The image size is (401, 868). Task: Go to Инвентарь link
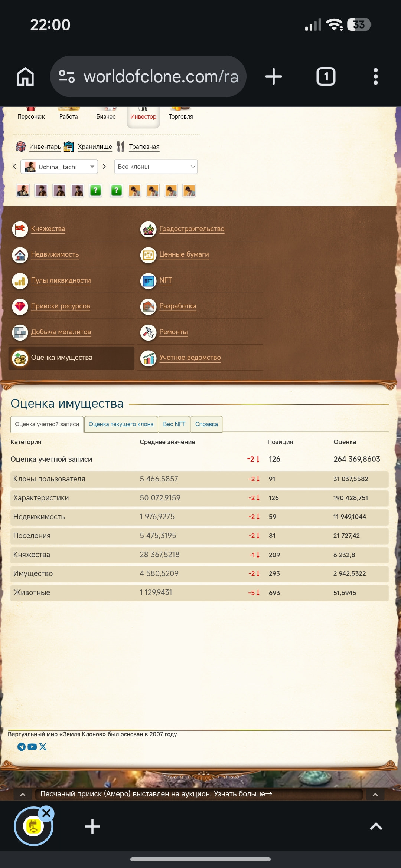pyautogui.click(x=45, y=147)
